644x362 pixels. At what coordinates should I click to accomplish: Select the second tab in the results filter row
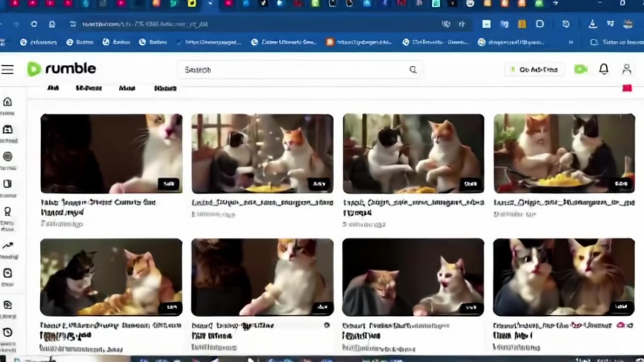89,88
